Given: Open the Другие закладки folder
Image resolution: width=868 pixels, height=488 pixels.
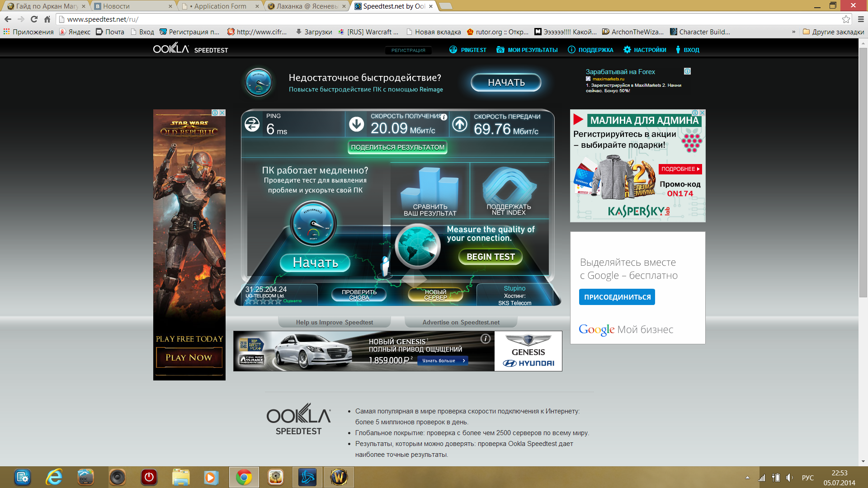Looking at the screenshot, I should [833, 32].
